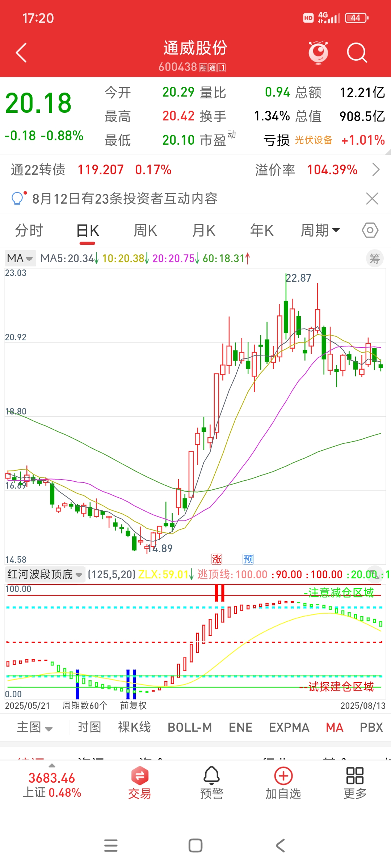Screen dimensions: 391x868
Task: Open 通22转债 convertible bond row
Action: coord(195,169)
